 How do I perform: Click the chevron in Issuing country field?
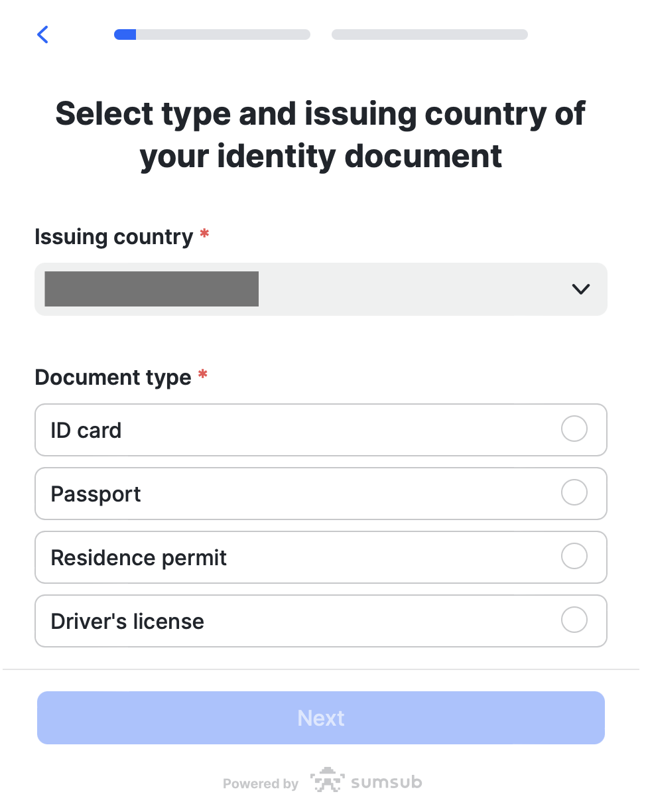(x=580, y=289)
